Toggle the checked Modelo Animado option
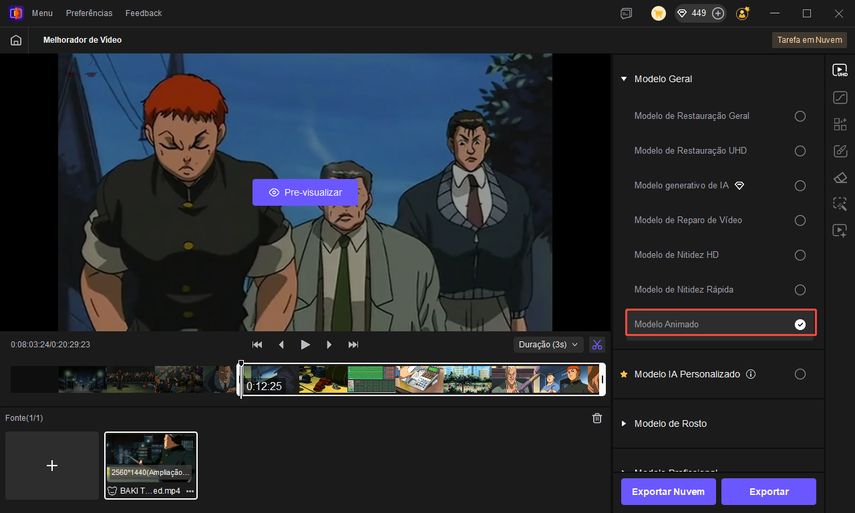Screen dimensions: 855x513 [x=800, y=324]
